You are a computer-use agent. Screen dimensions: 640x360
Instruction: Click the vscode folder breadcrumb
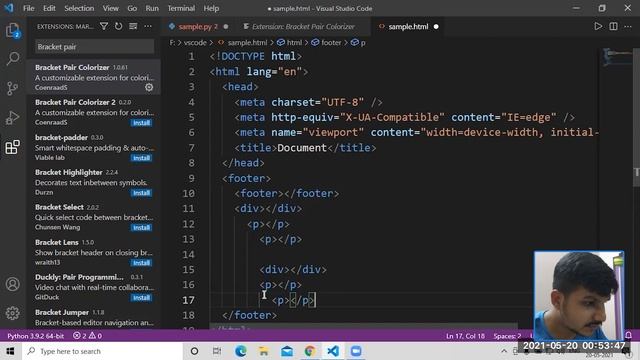point(195,42)
